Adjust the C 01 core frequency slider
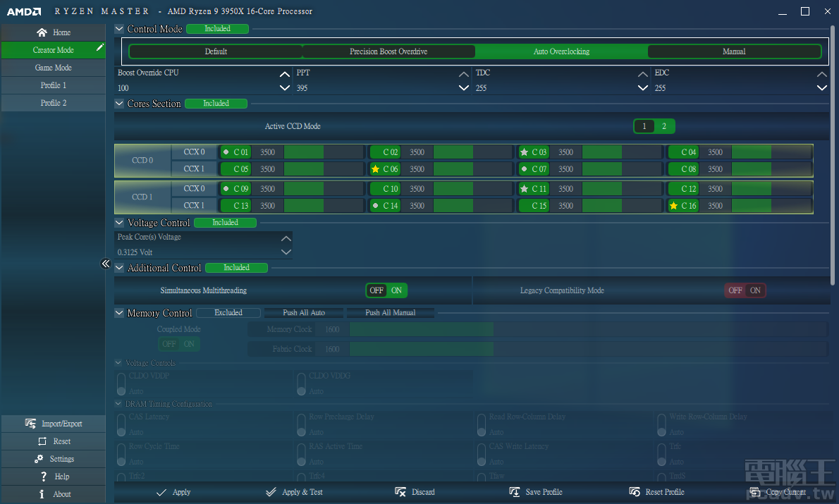Viewport: 839px width, 504px height. [323, 152]
